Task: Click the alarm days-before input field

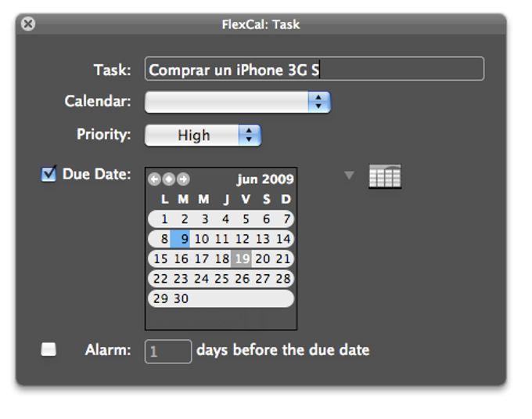Action: pos(168,352)
